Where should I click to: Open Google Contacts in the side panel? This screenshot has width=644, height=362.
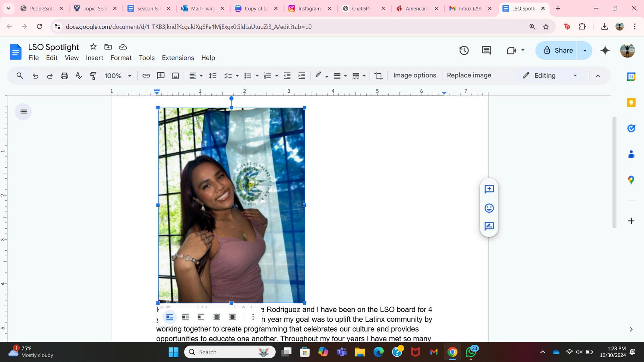631,154
